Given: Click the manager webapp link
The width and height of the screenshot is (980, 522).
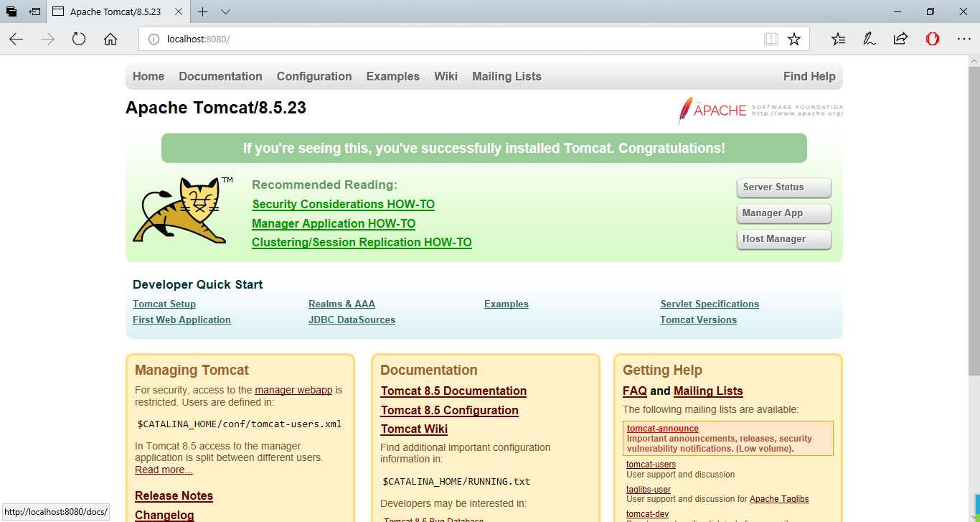Looking at the screenshot, I should [x=293, y=390].
